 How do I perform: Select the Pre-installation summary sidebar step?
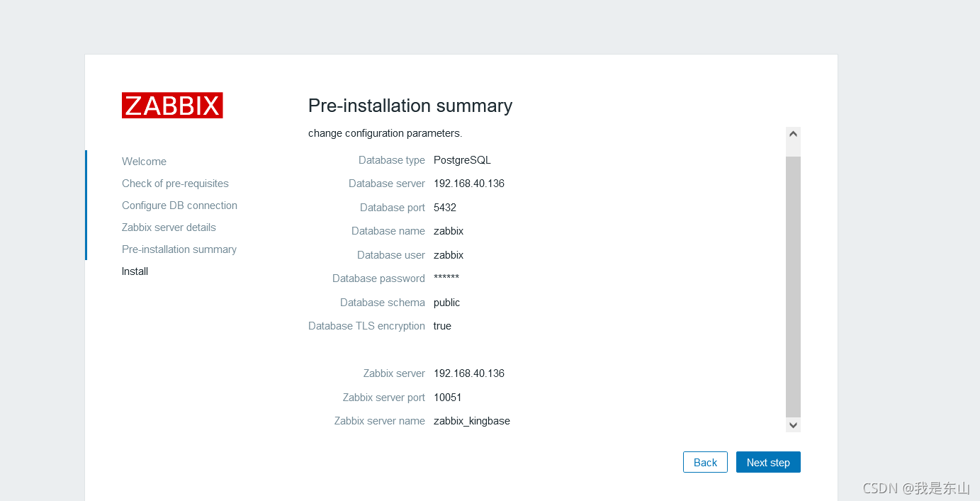(179, 249)
